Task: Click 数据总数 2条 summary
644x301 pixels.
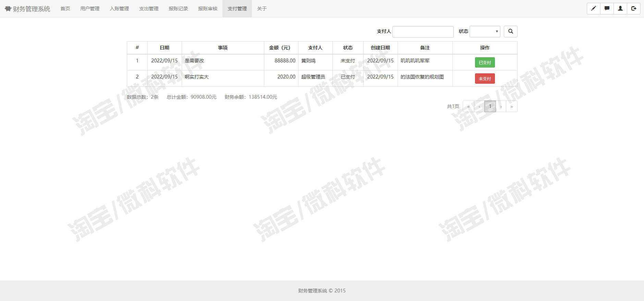Action: (143, 97)
